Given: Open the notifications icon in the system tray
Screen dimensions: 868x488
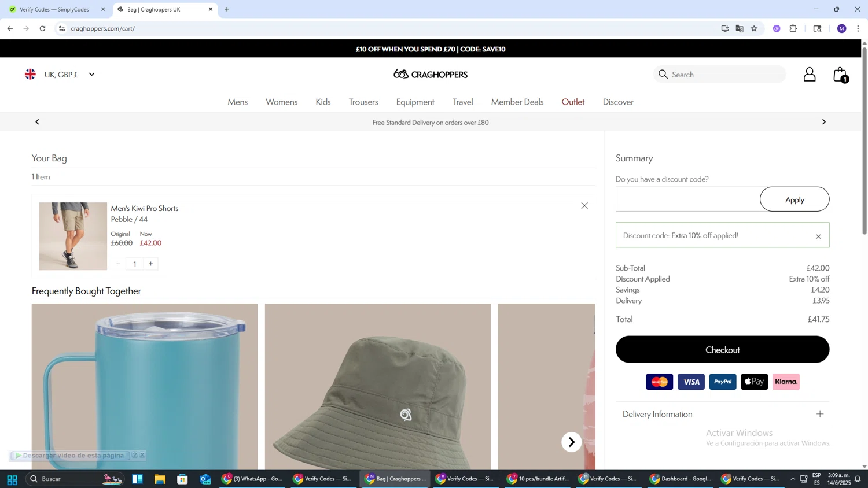Looking at the screenshot, I should [858, 479].
